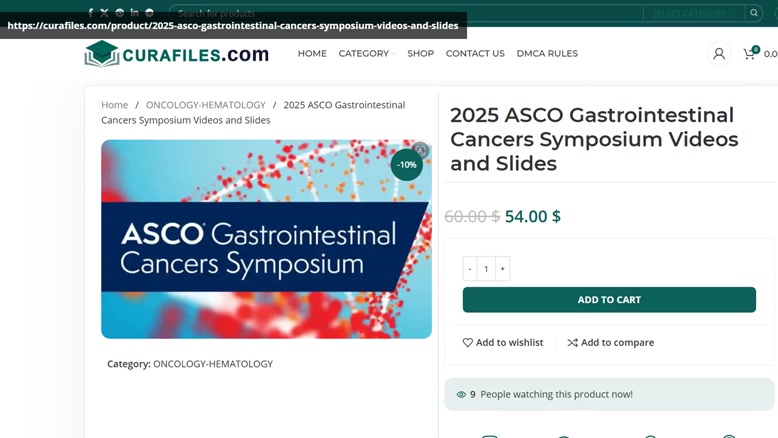
Task: Click the product image zoom icon
Action: (420, 150)
